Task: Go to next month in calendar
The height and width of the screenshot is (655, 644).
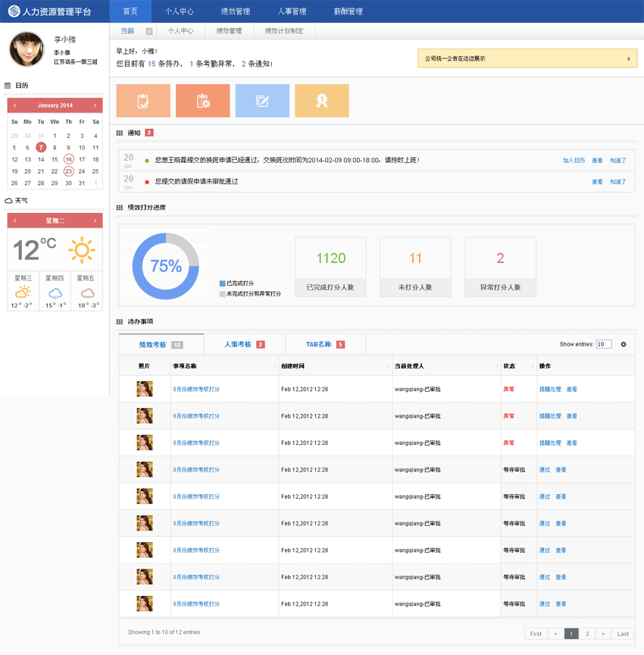Action: click(95, 105)
